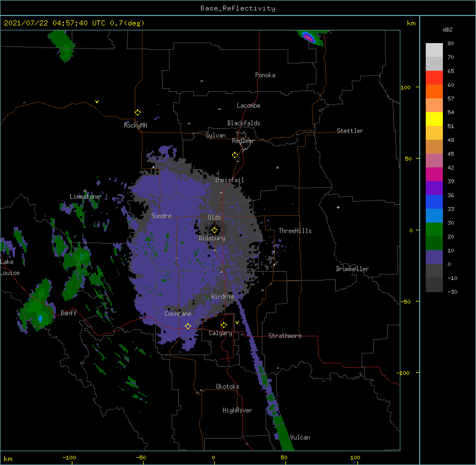Click the Banff label
The image size is (476, 465).
tap(68, 313)
